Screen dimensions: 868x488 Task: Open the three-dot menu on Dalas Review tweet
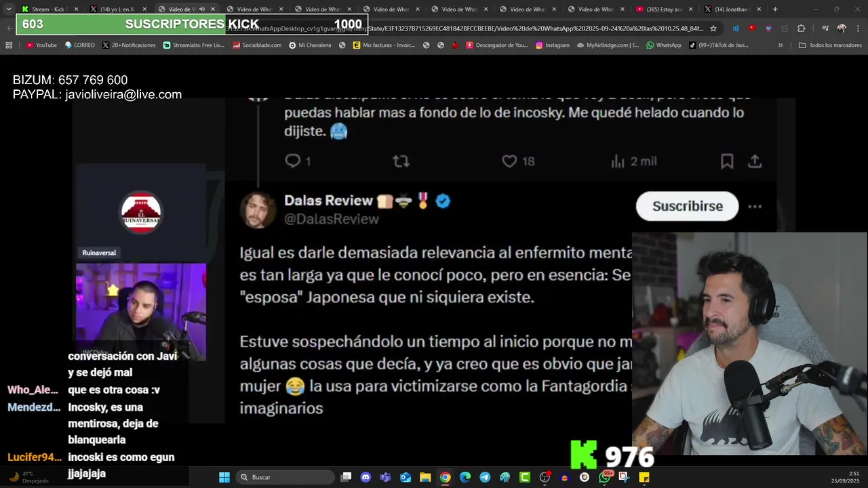[755, 207]
